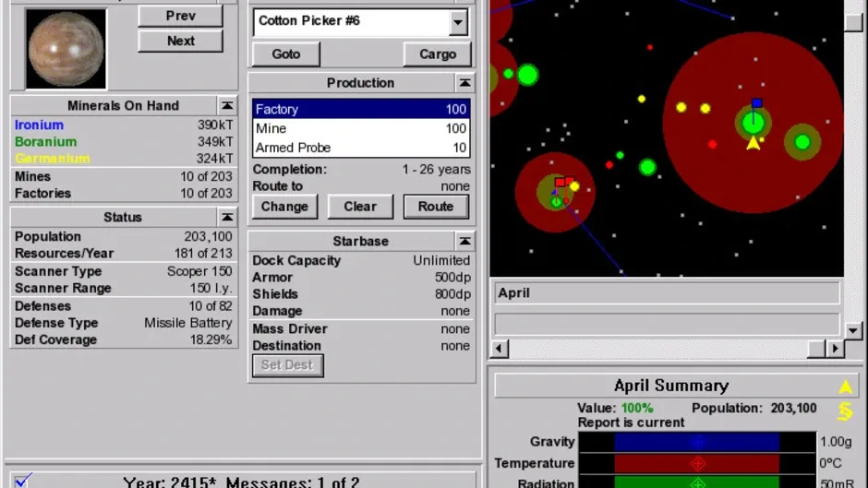
Task: Click the Radiation habitability bar
Action: point(697,482)
